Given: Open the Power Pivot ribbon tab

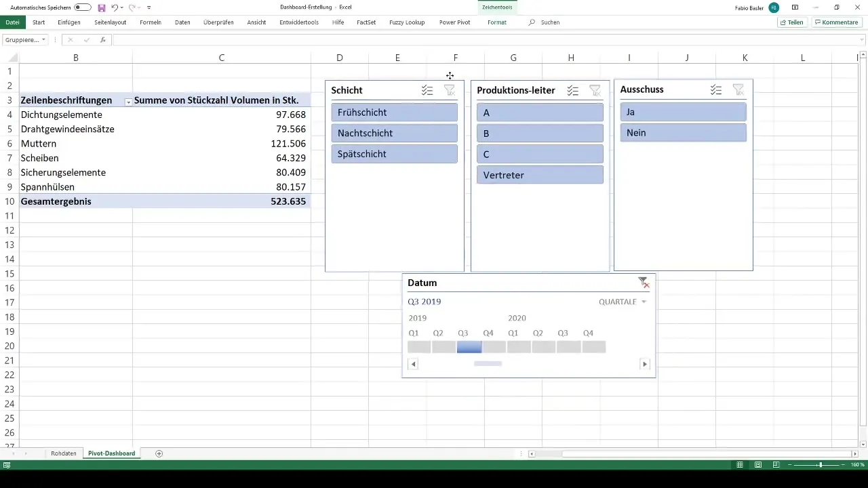Looking at the screenshot, I should pos(455,22).
